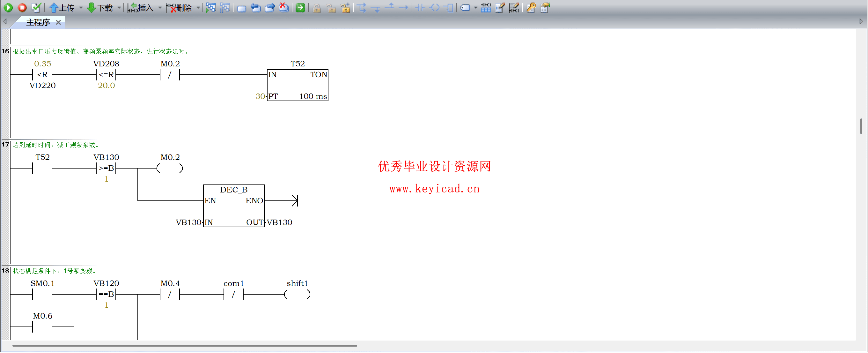The image size is (868, 353).
Task: Click the insert horizontal line arrow icon
Action: click(x=403, y=7)
